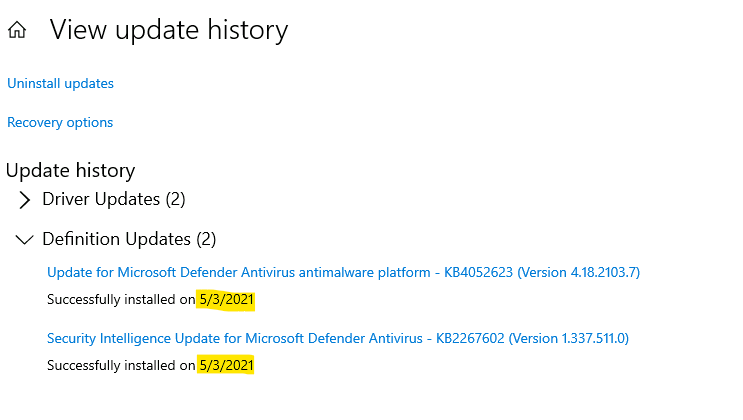Click the highlighted date under antimalware platform update

[x=227, y=299]
